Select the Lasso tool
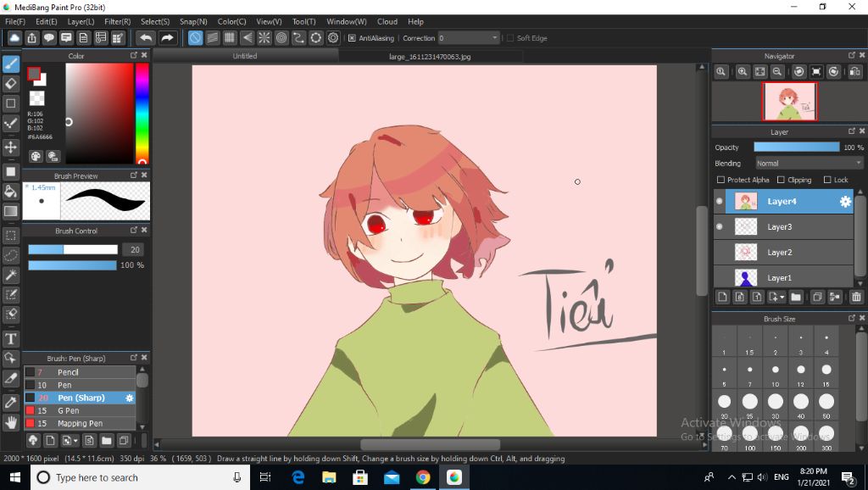 [x=10, y=255]
